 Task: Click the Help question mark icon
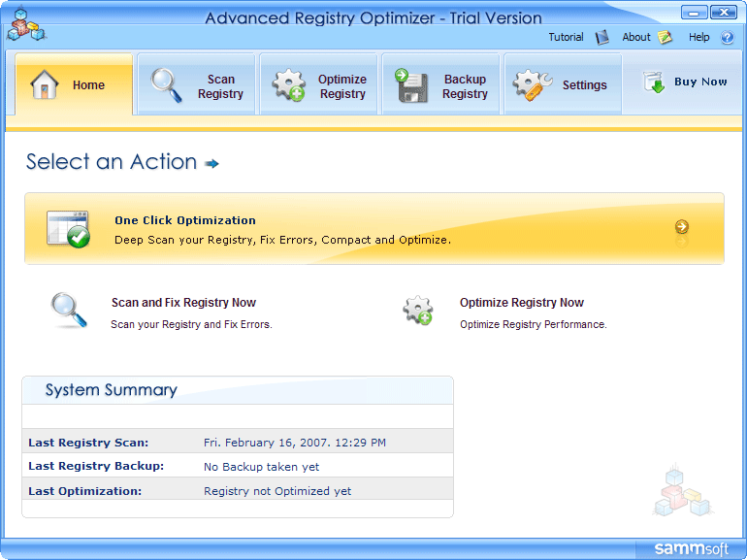(x=727, y=37)
